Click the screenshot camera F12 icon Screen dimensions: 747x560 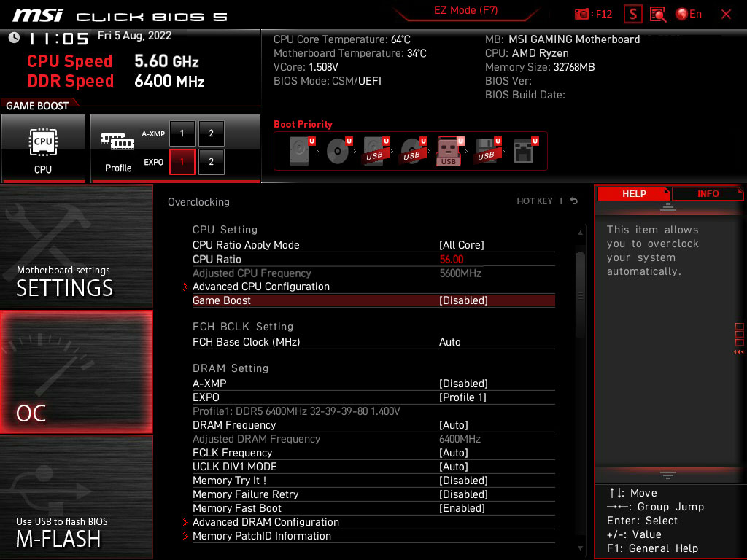(x=582, y=14)
